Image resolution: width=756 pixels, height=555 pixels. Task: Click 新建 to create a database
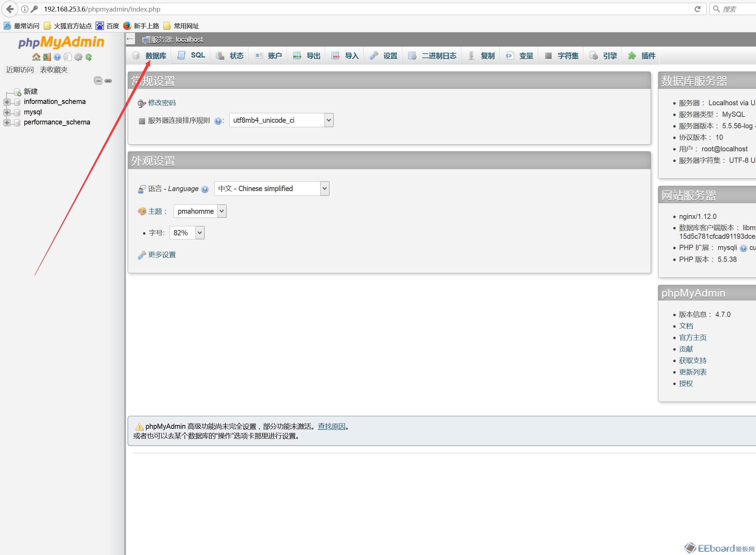point(31,91)
